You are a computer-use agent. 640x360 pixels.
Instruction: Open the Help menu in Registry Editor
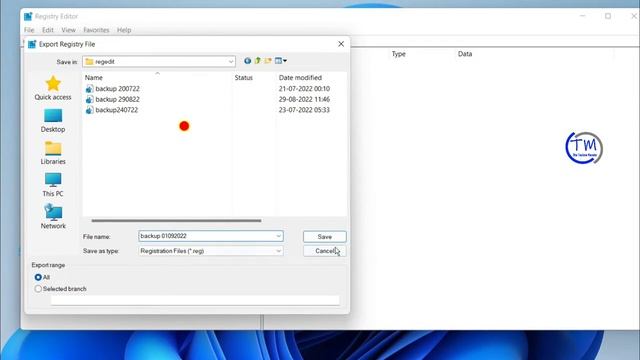coord(124,30)
